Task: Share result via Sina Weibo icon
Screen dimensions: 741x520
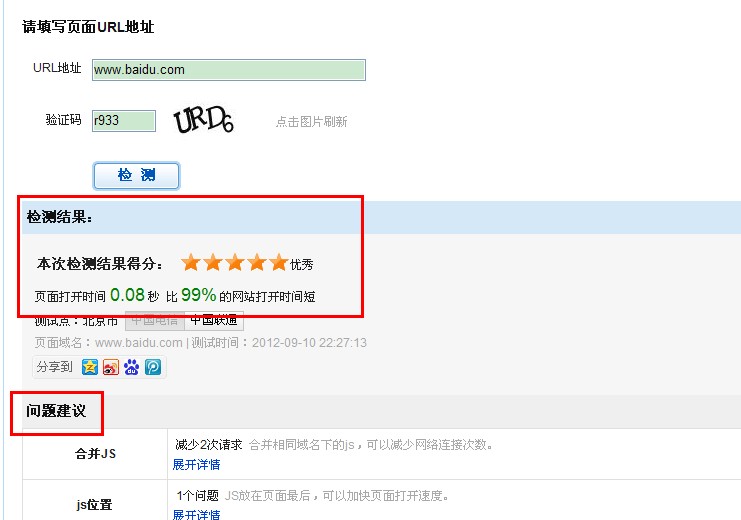Action: pyautogui.click(x=111, y=367)
